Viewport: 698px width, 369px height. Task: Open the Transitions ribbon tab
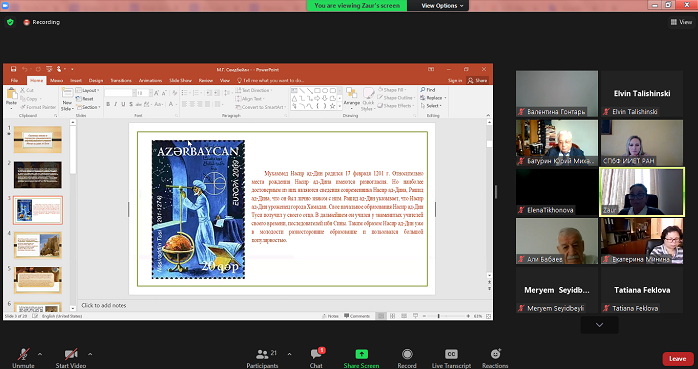(121, 81)
